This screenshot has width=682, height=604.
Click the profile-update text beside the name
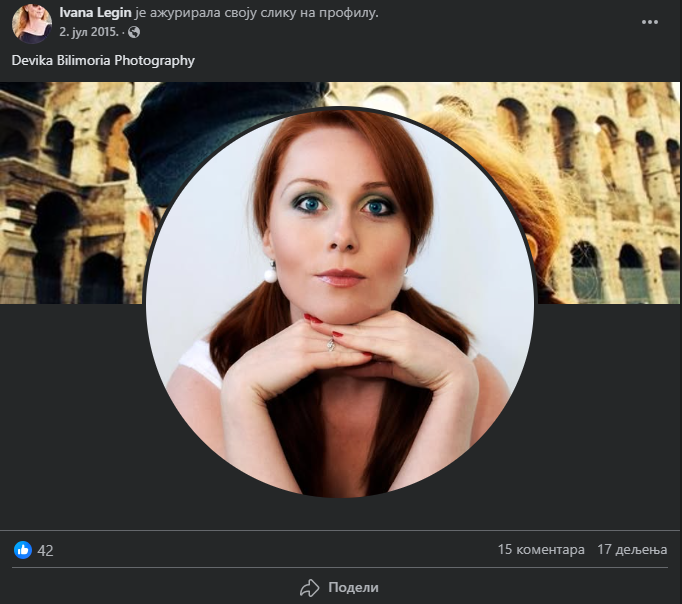(x=256, y=13)
